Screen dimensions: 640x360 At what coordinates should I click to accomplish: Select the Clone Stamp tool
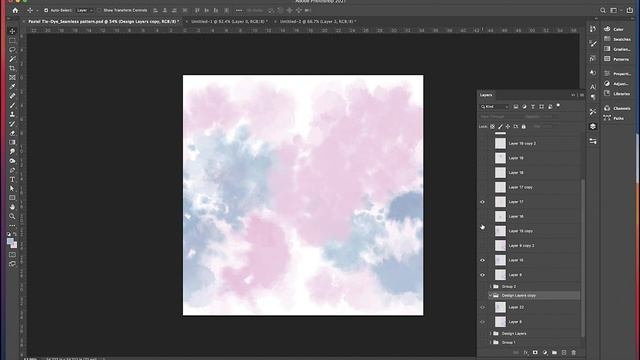click(12, 114)
